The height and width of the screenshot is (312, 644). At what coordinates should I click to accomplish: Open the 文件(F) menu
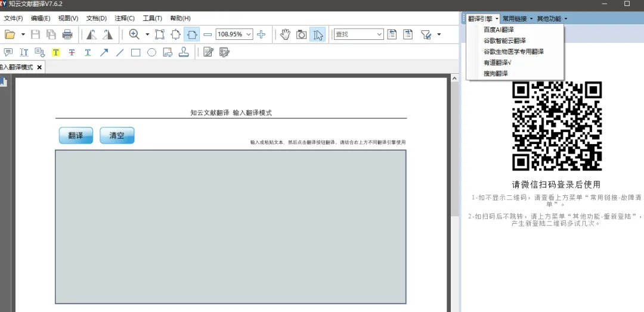click(x=13, y=18)
